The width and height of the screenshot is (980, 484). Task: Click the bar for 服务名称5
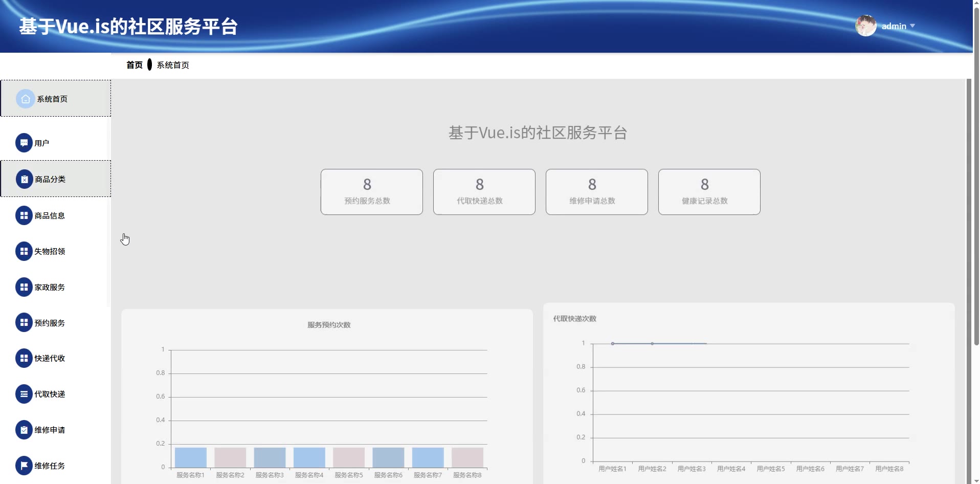point(349,457)
